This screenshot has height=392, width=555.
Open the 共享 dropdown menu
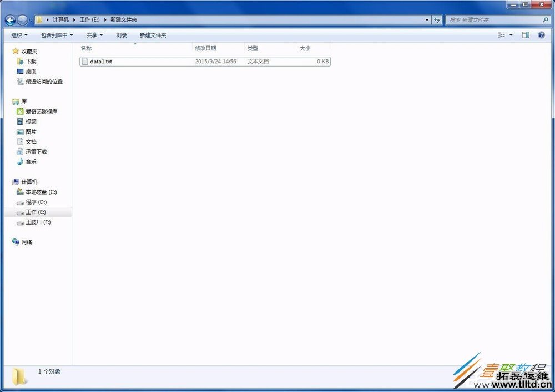(93, 35)
